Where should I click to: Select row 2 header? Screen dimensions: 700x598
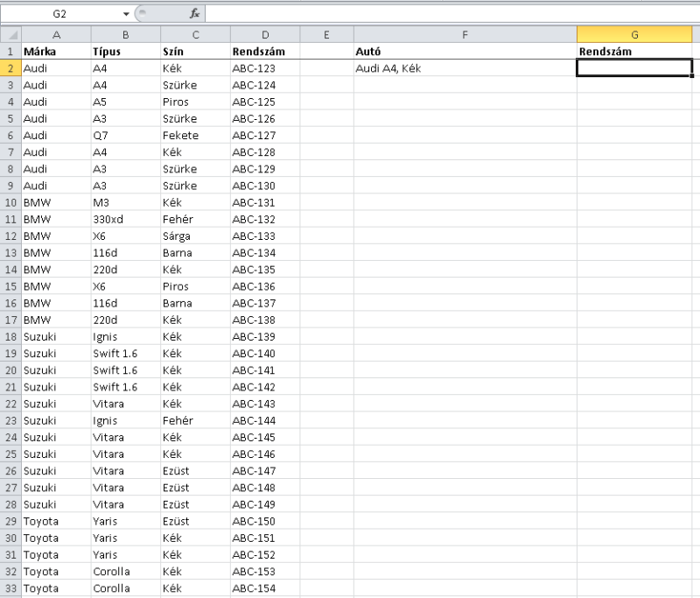pos(10,68)
